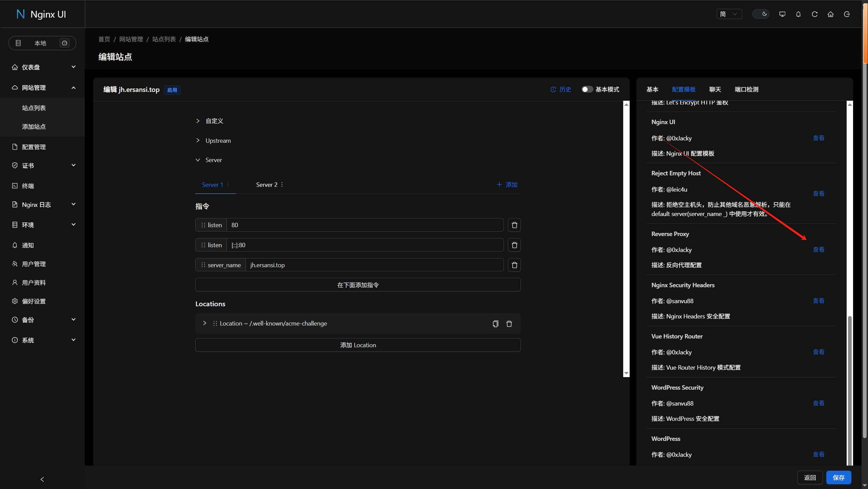
Task: Click 查看 for Nginx Security Headers
Action: [x=818, y=300]
